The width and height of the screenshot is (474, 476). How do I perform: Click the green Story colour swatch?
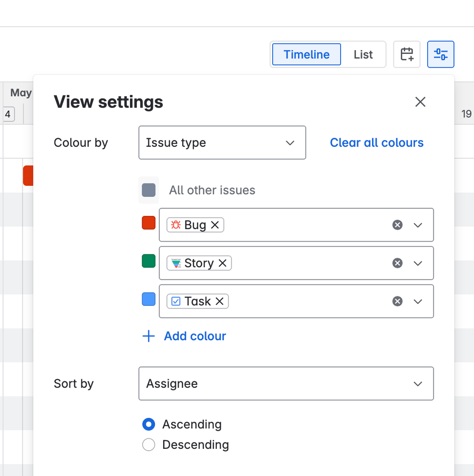click(x=149, y=261)
